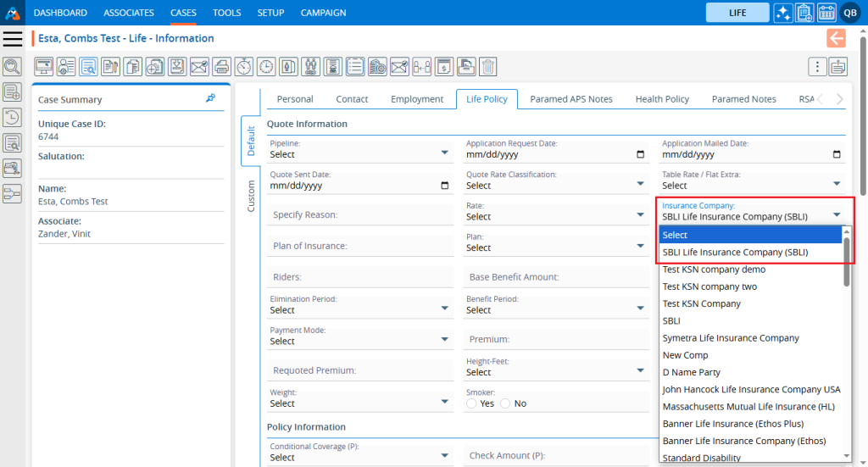Image resolution: width=868 pixels, height=467 pixels.
Task: Click the Premium input field
Action: [555, 339]
